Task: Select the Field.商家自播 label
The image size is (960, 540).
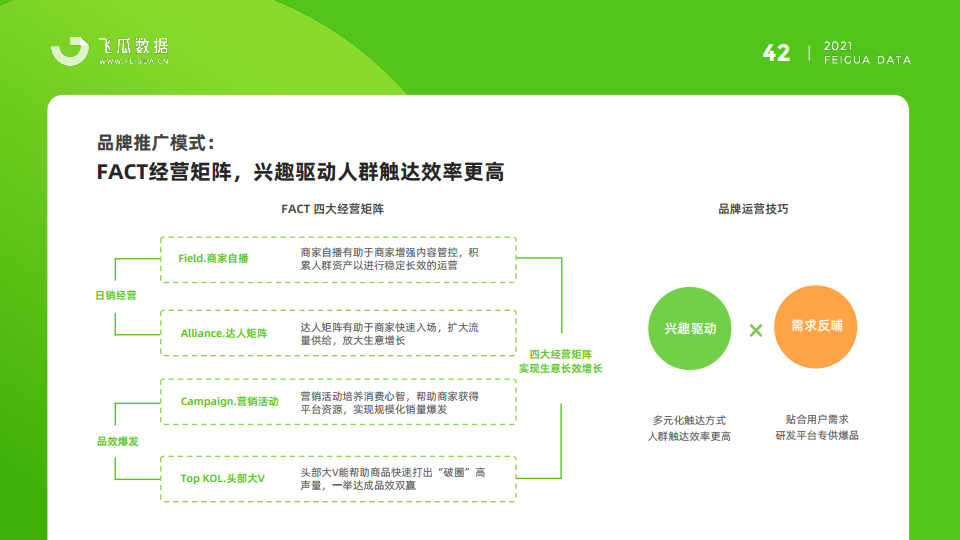Action: point(213,258)
